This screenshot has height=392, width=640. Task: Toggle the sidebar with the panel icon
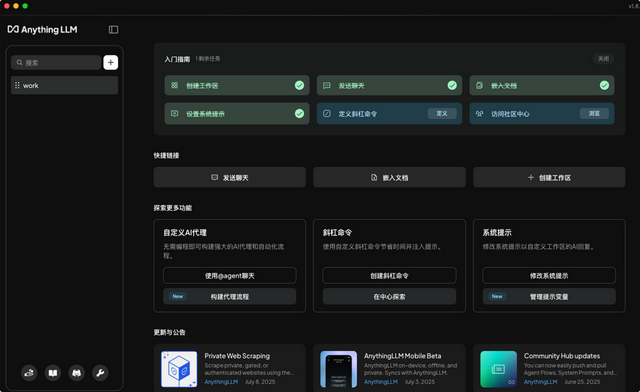(x=113, y=29)
